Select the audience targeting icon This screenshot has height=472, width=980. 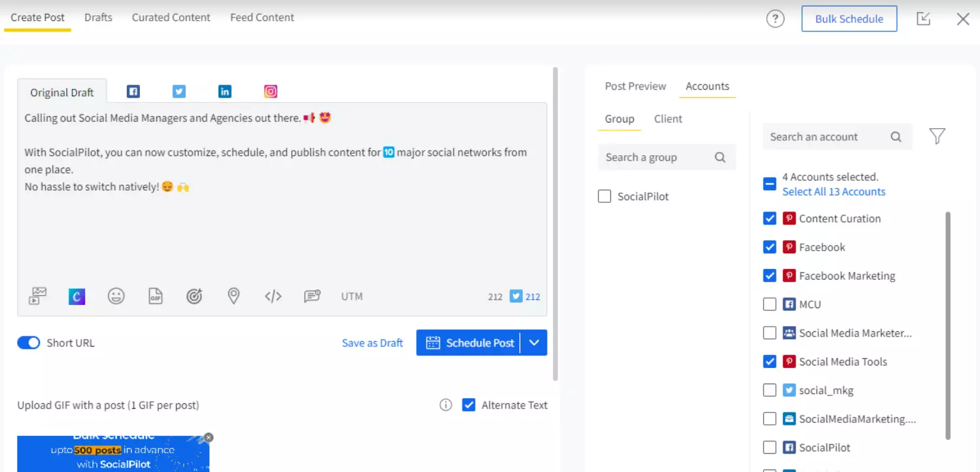tap(194, 296)
